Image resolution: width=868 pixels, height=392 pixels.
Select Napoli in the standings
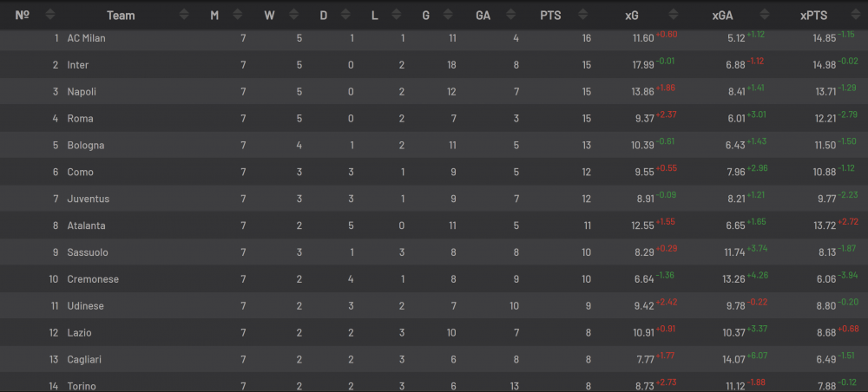coord(82,92)
